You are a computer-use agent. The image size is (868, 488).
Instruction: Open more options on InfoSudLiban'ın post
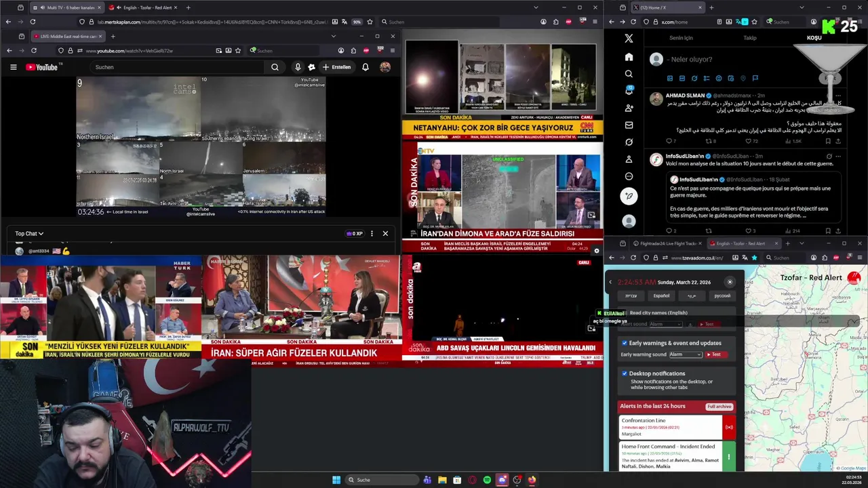point(839,156)
